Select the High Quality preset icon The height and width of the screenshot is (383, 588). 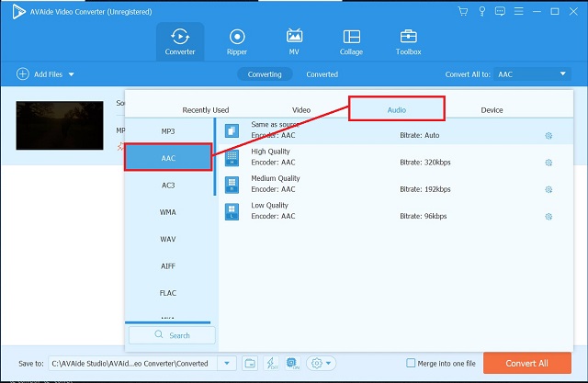click(232, 158)
